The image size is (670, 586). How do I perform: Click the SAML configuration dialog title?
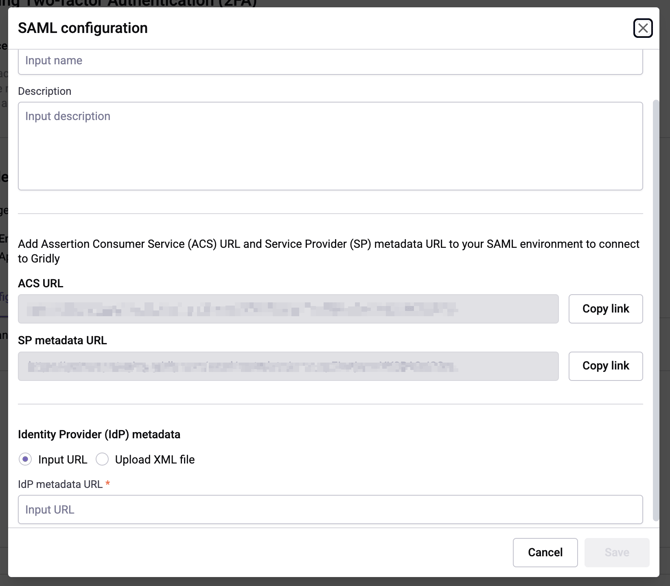click(83, 28)
